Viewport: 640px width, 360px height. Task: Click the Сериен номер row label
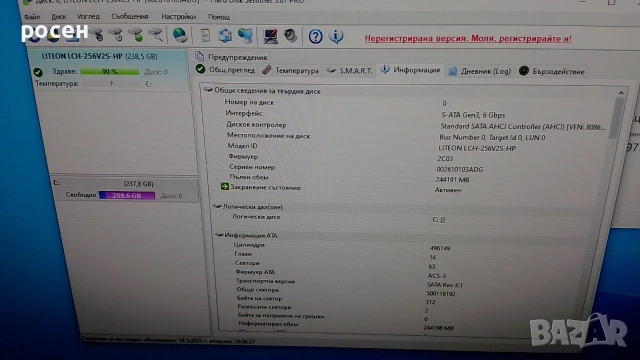point(252,167)
